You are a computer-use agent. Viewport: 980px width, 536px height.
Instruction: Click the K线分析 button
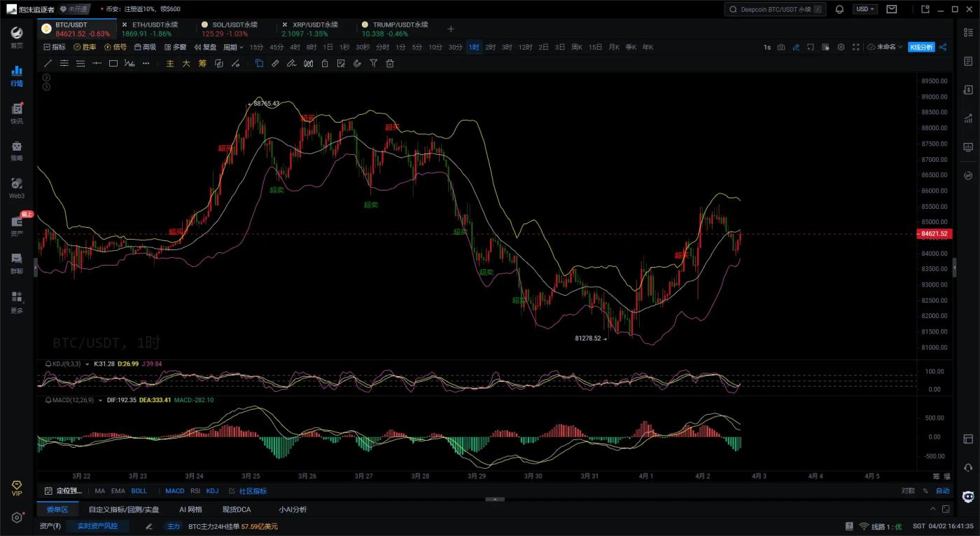[921, 47]
